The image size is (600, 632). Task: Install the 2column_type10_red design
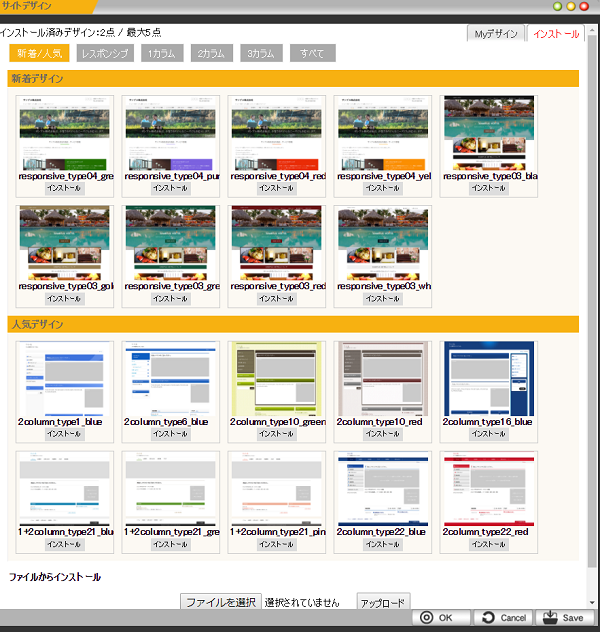click(x=383, y=434)
